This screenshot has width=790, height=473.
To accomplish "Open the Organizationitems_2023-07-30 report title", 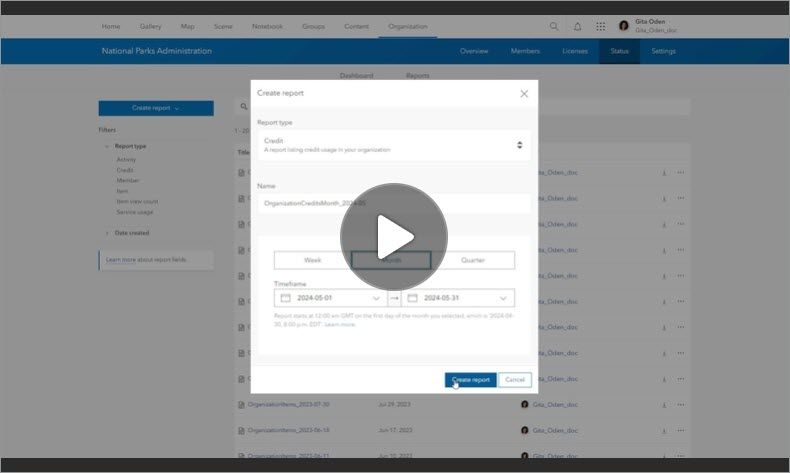I will [x=289, y=404].
